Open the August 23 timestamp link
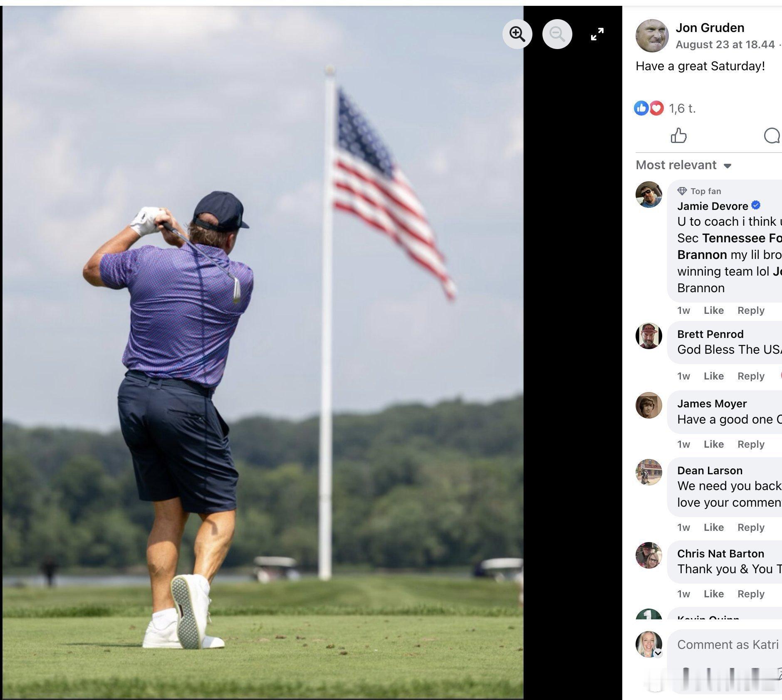This screenshot has width=782, height=700. point(725,44)
